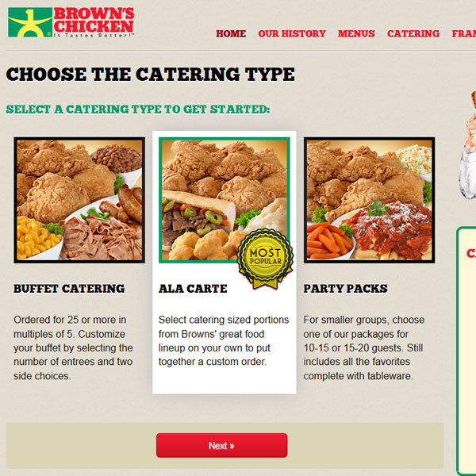Viewport: 476px width, 476px height.
Task: Open the Home menu item
Action: (x=231, y=33)
